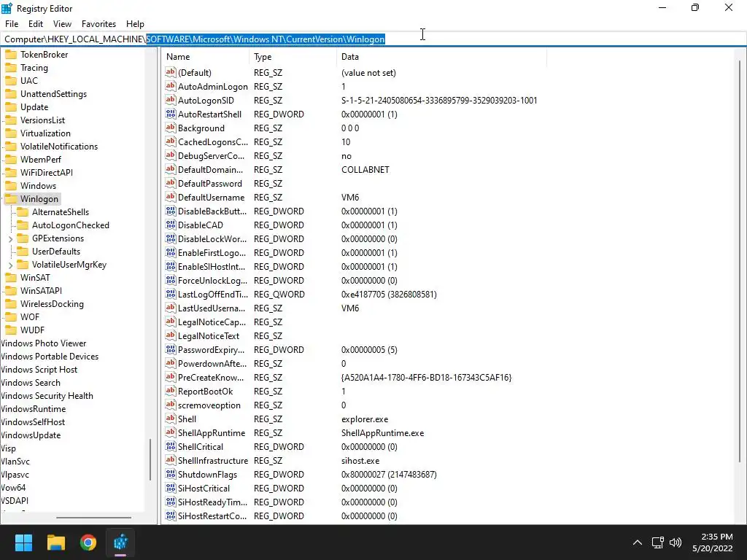Click the Registry Editor title bar icon
This screenshot has height=560, width=747.
[x=7, y=8]
